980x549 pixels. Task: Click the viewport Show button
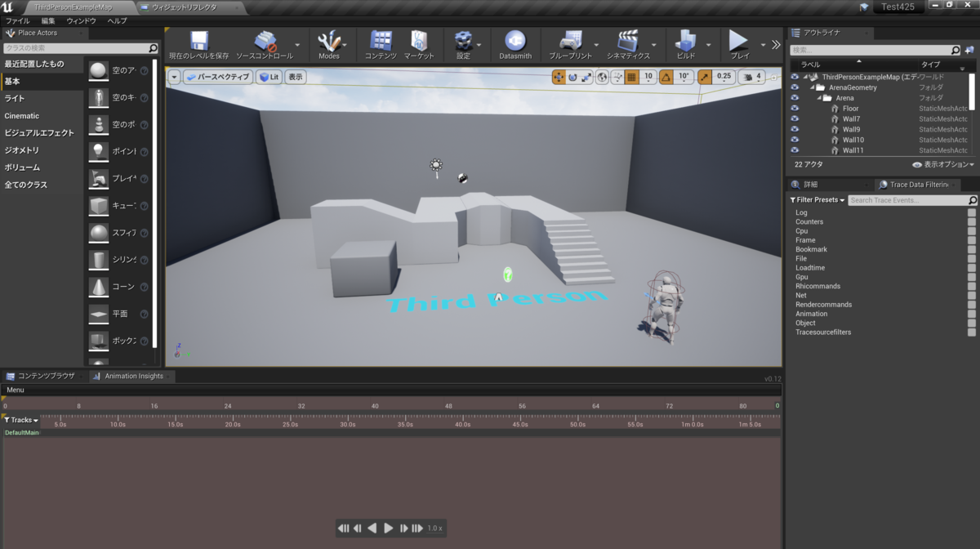coord(296,77)
